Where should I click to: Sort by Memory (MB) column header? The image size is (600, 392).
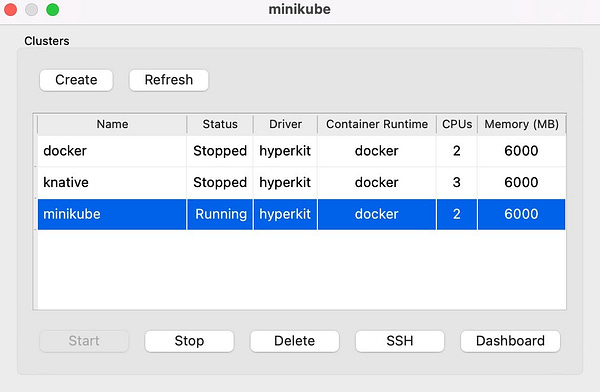pyautogui.click(x=522, y=124)
